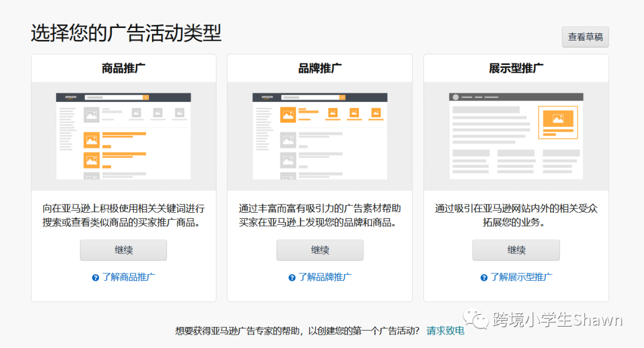The width and height of the screenshot is (644, 348).
Task: Open the 了解展示型推广 link
Action: (x=521, y=277)
